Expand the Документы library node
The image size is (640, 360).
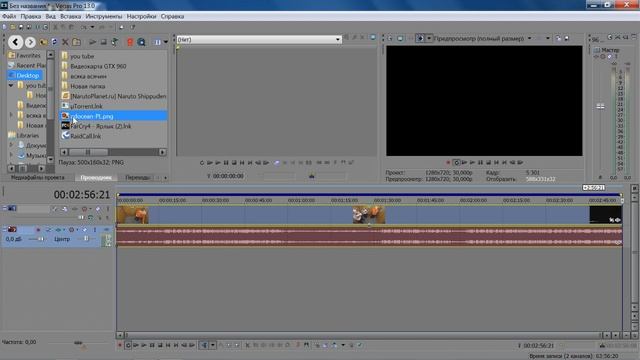click(11, 145)
